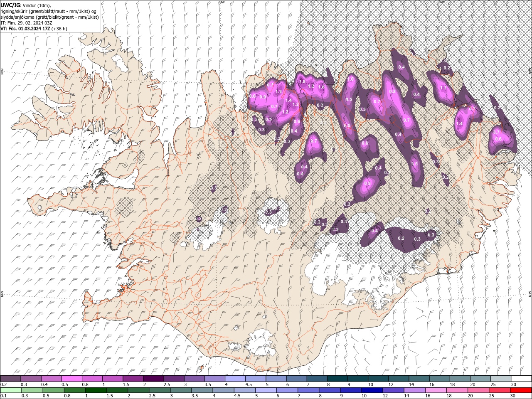Click the "rigning/skúrir" legend description line
This screenshot has height=399, width=532.
(49, 11)
